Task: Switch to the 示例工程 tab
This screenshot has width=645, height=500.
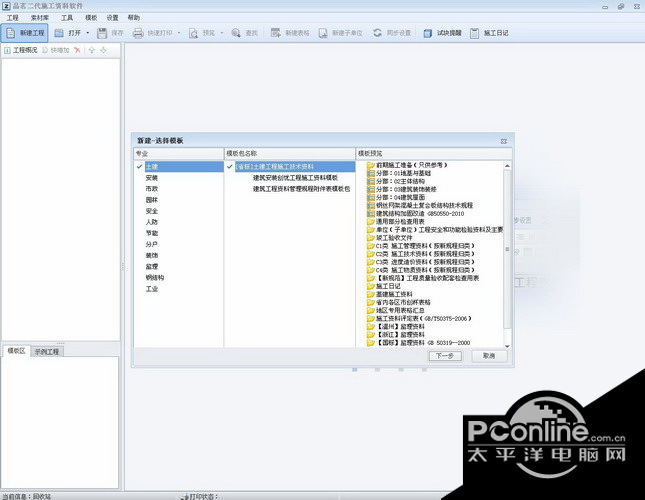Action: (x=46, y=352)
